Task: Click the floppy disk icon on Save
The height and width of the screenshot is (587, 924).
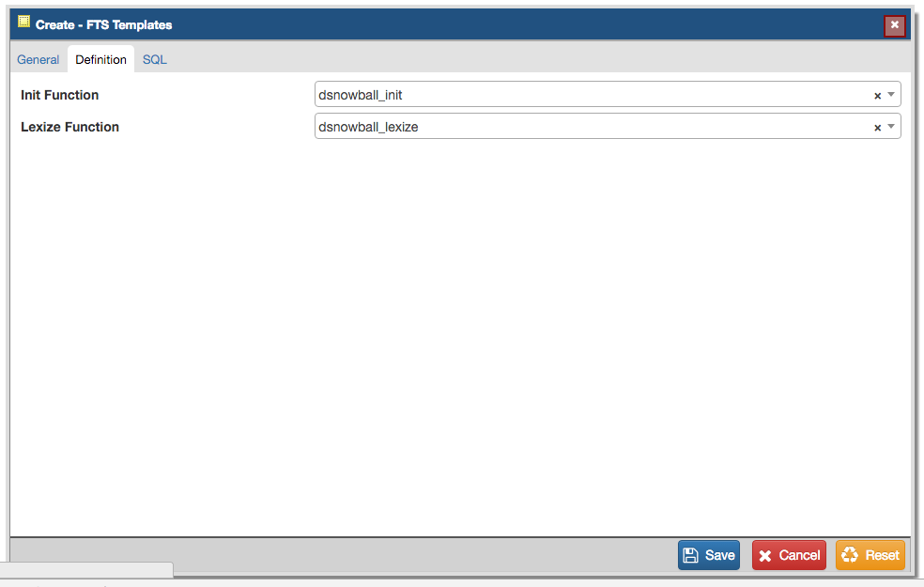Action: [690, 555]
